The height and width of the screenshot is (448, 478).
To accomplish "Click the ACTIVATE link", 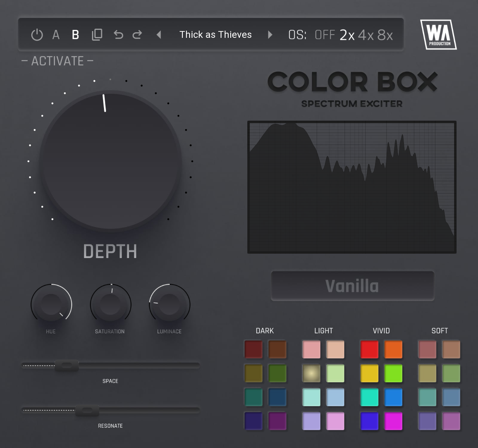I will (57, 61).
